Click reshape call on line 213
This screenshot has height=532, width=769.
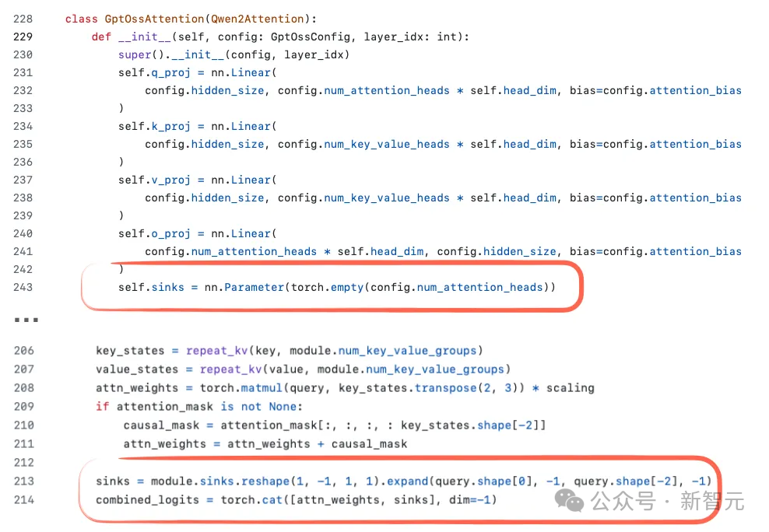click(x=265, y=481)
